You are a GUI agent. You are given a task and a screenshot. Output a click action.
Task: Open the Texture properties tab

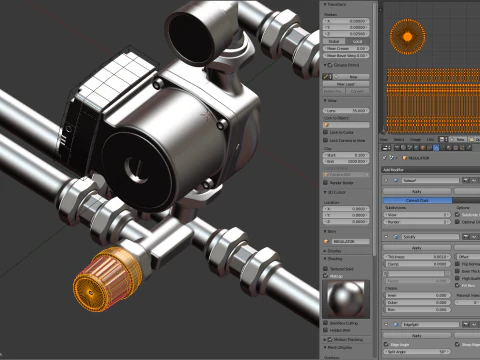click(x=456, y=148)
